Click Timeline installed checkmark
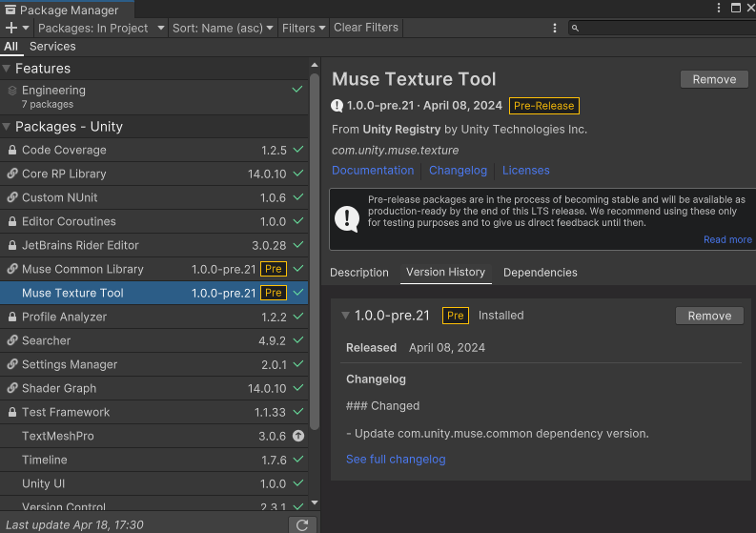This screenshot has height=533, width=756. pos(298,460)
